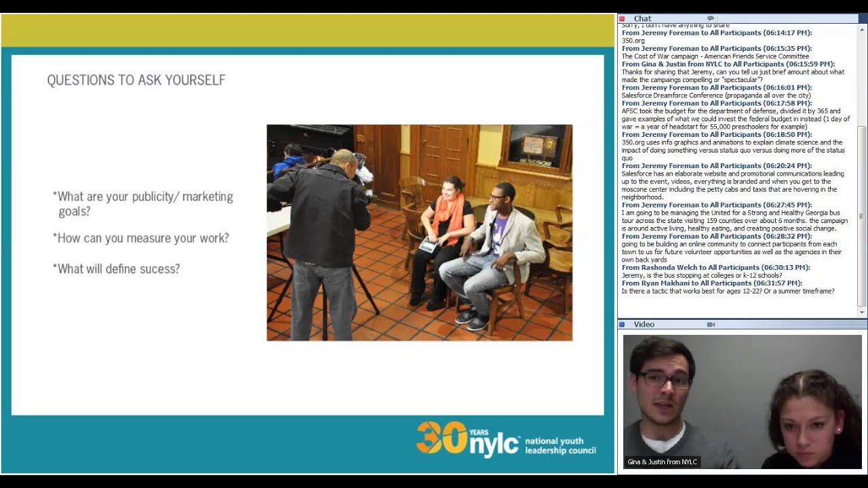The width and height of the screenshot is (868, 488).
Task: Click the 'going to be building an online community' message
Action: (732, 251)
